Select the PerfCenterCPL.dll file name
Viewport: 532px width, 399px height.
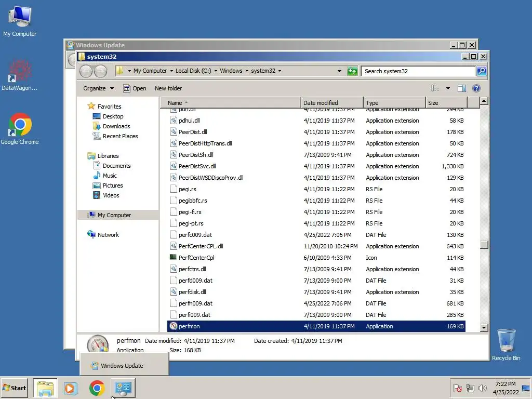click(201, 246)
